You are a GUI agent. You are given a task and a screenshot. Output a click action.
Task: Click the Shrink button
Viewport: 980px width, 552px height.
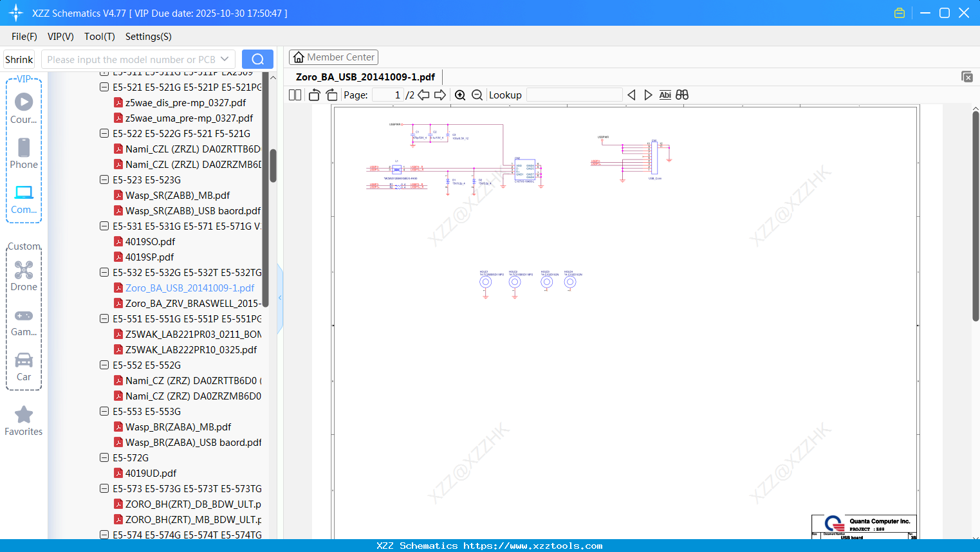(19, 59)
